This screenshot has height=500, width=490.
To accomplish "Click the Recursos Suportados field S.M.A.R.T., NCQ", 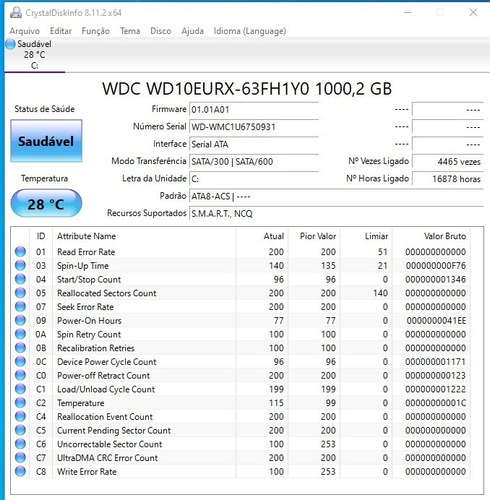I will coord(336,214).
